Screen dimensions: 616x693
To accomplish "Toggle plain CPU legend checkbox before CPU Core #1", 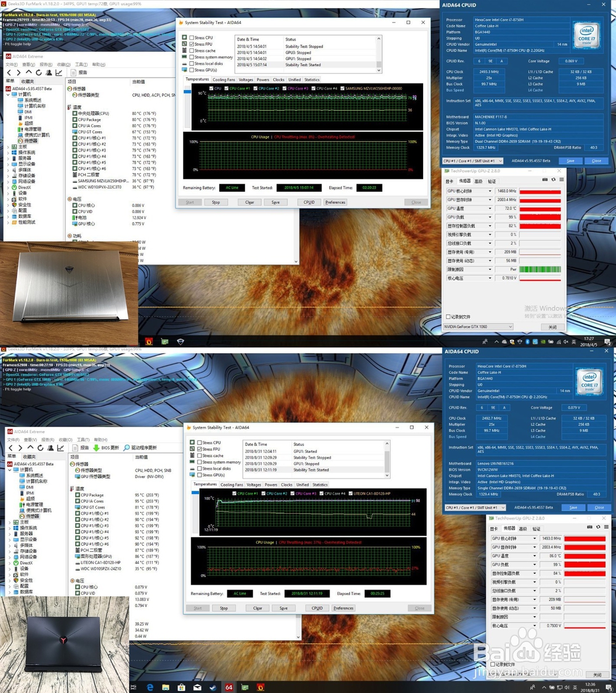I will [x=211, y=88].
